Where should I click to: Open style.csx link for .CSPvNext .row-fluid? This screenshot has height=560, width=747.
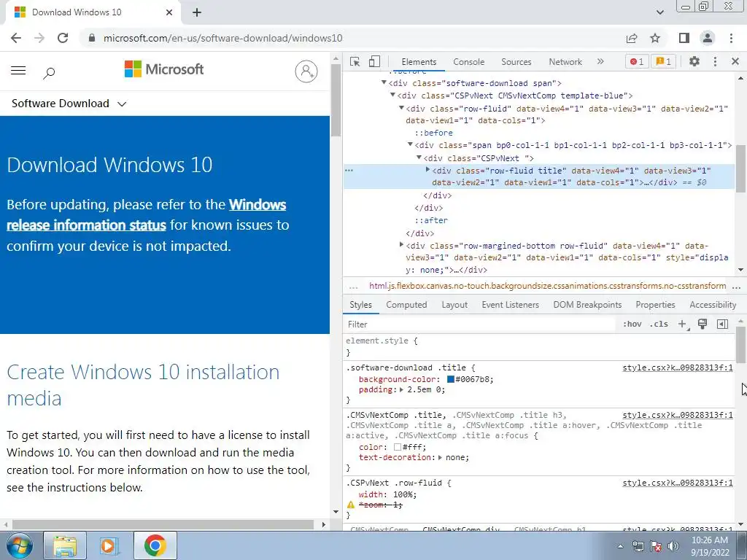coord(678,483)
